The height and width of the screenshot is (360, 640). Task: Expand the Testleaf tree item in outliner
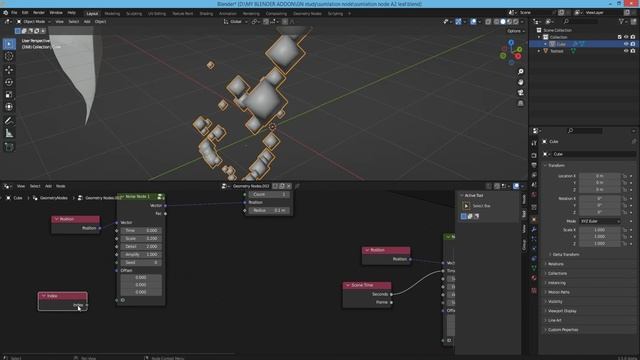(x=539, y=51)
